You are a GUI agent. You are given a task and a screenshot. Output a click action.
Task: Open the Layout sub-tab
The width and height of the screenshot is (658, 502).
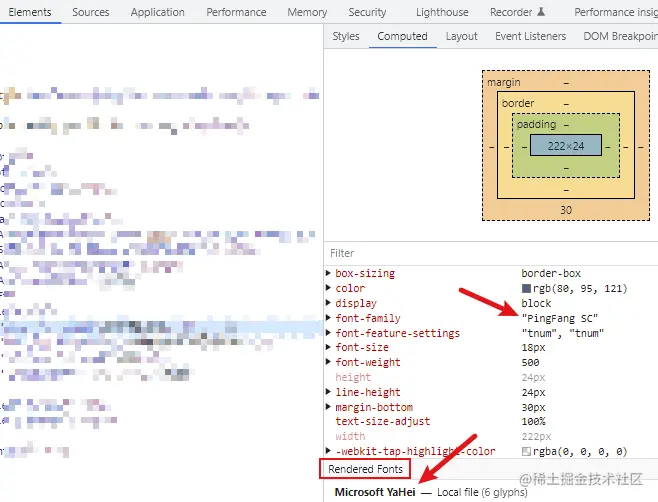click(462, 36)
